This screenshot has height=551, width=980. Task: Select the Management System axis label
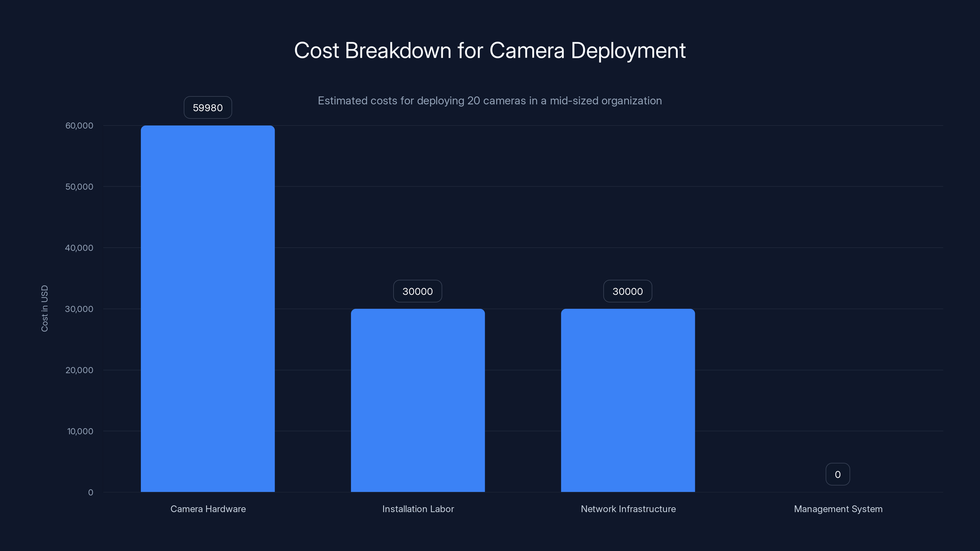pos(838,509)
